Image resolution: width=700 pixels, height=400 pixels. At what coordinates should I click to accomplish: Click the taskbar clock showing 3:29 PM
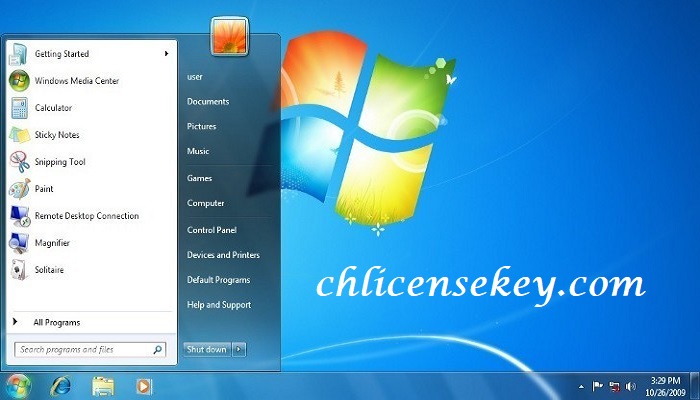pyautogui.click(x=665, y=381)
